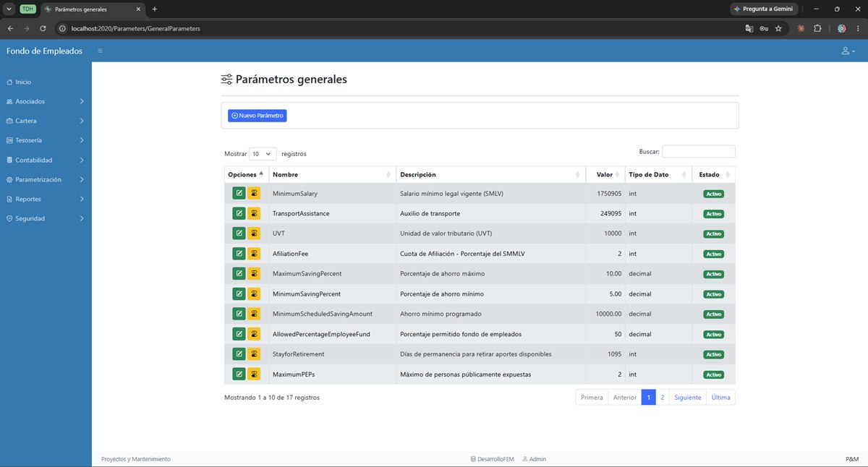Image resolution: width=868 pixels, height=467 pixels.
Task: Reload the page with browser refresh icon
Action: tap(43, 28)
